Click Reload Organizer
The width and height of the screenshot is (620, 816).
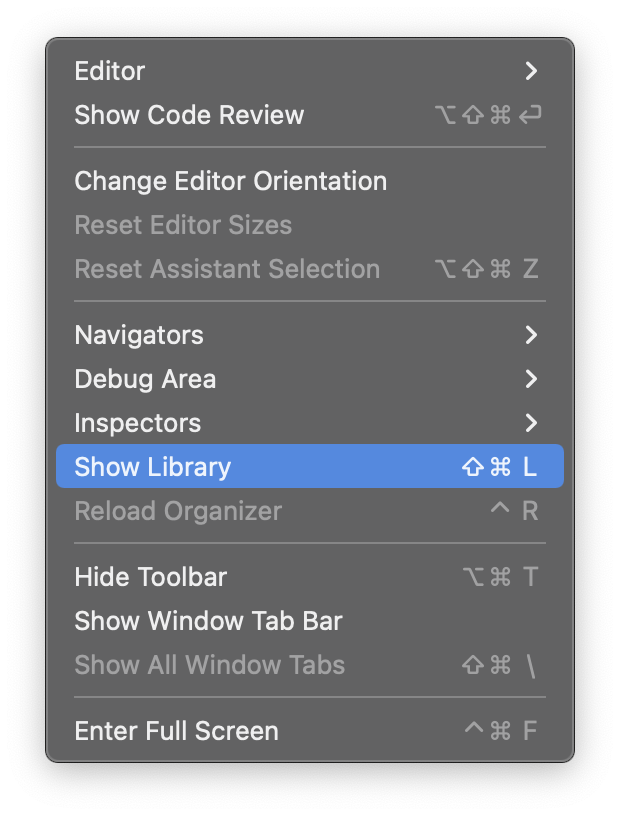(x=178, y=511)
